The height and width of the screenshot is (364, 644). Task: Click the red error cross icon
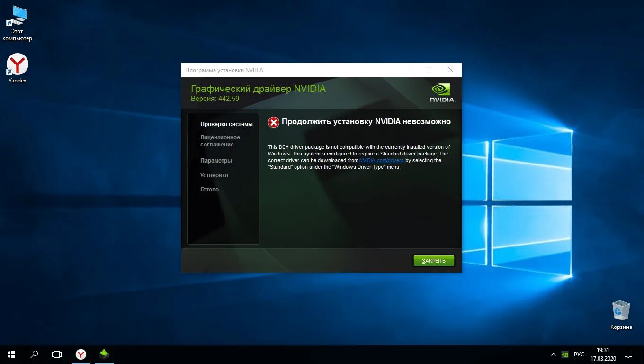pyautogui.click(x=274, y=122)
